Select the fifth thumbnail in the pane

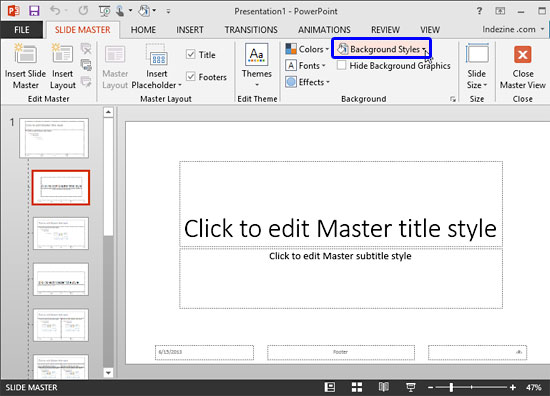click(61, 325)
